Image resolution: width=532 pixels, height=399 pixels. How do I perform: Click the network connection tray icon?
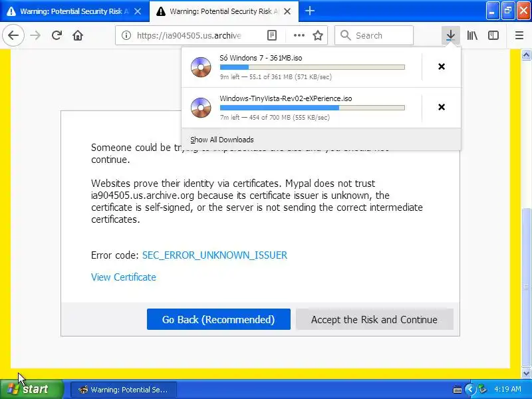click(482, 389)
